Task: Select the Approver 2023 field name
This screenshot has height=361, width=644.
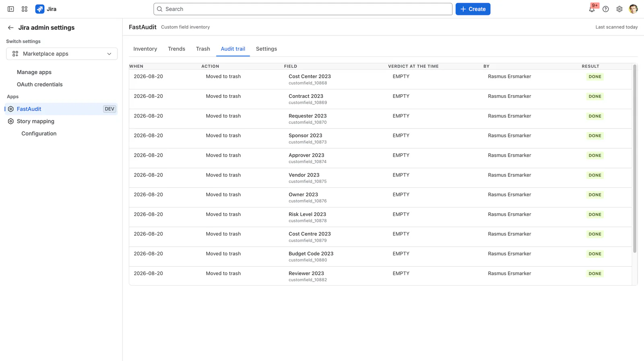Action: coord(306,155)
